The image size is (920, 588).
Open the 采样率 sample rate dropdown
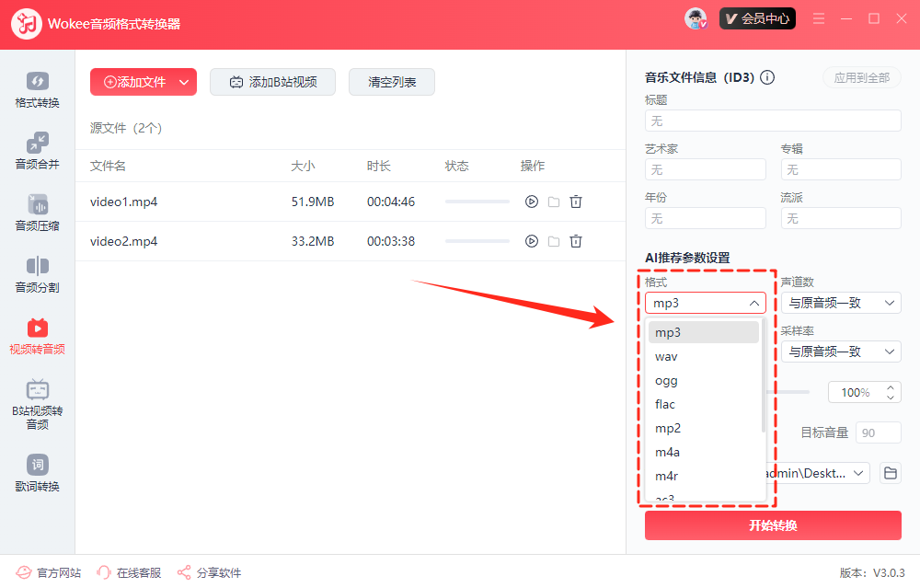[x=841, y=352]
